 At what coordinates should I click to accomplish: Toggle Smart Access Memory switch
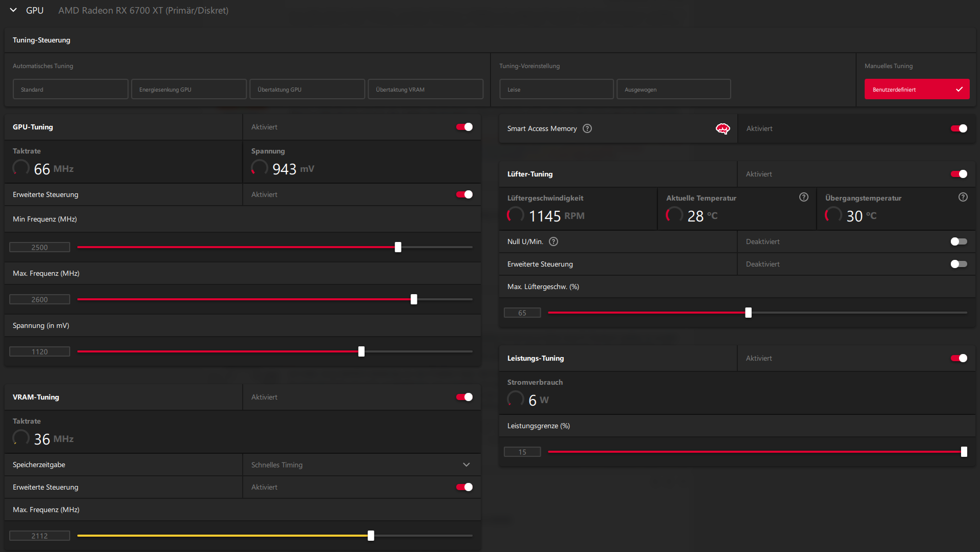(x=959, y=128)
